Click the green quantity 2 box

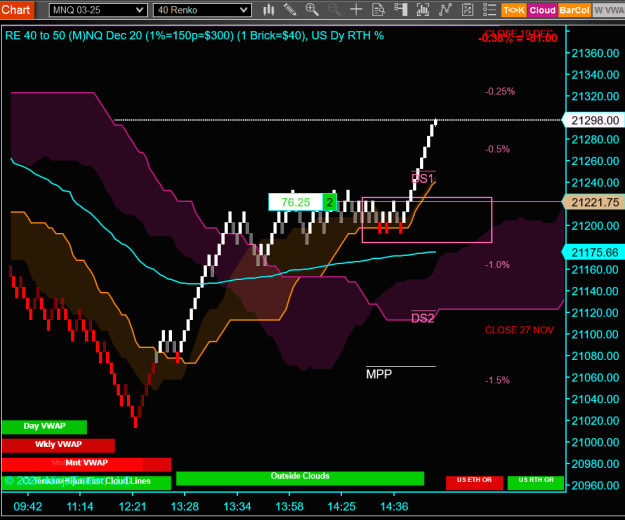(330, 202)
